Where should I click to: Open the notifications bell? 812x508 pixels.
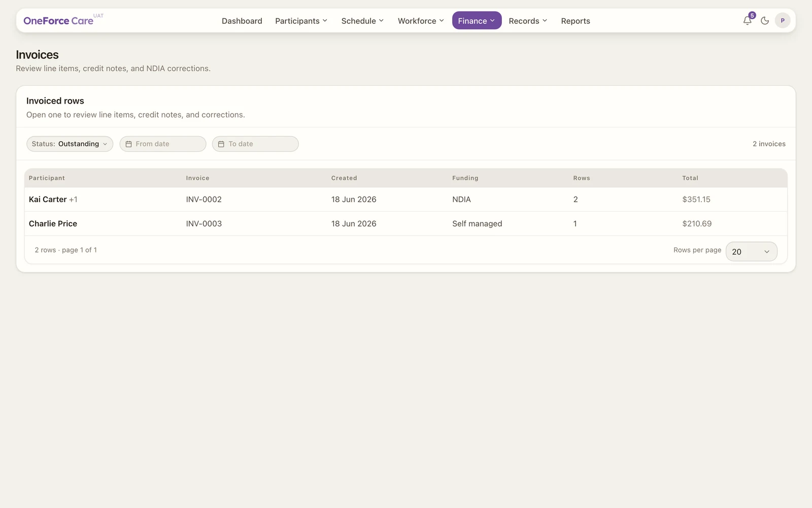[747, 21]
